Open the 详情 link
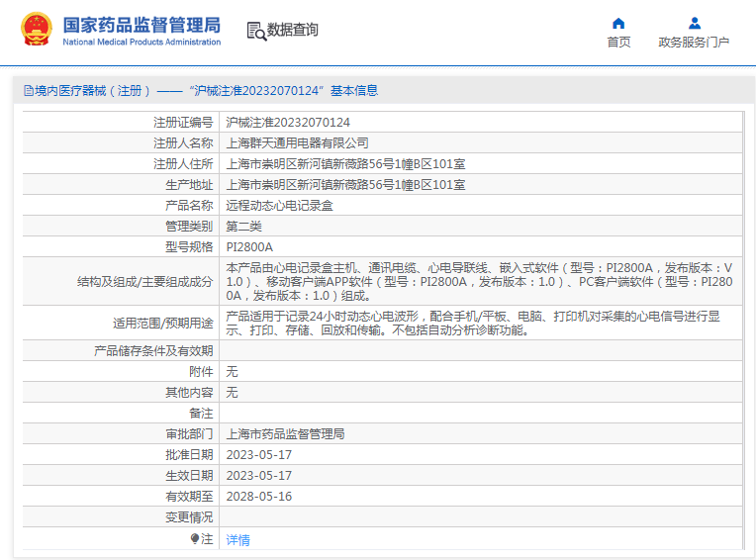Image resolution: width=756 pixels, height=560 pixels. click(237, 540)
